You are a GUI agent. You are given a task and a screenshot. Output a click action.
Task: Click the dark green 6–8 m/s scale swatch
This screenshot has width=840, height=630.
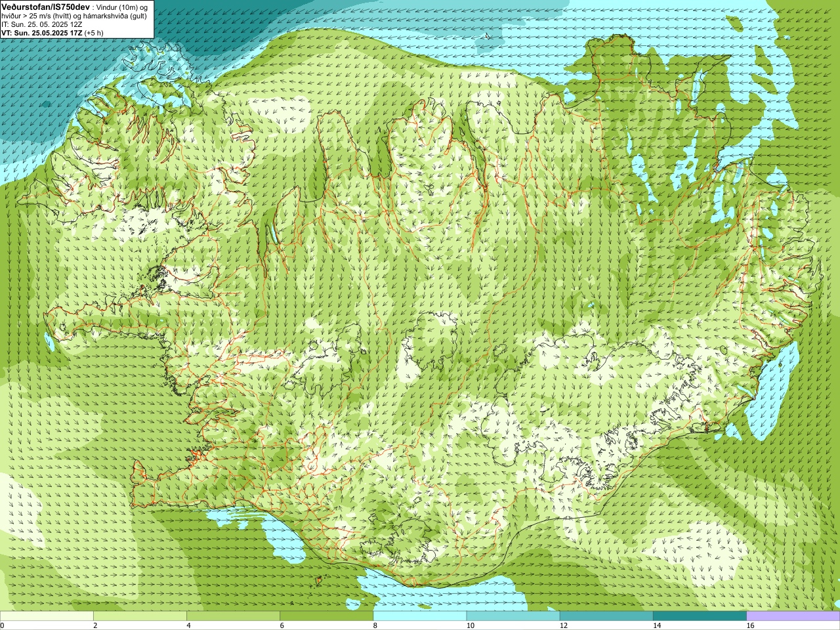(x=327, y=616)
